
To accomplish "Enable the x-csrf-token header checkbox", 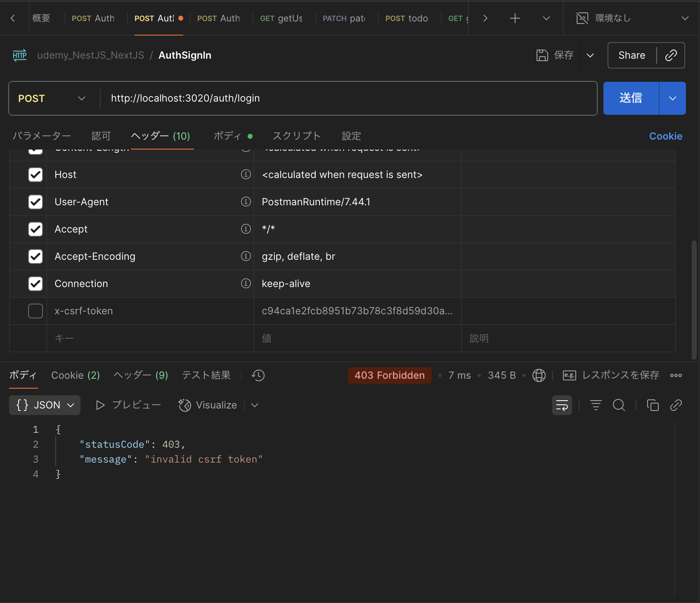I will 35,311.
